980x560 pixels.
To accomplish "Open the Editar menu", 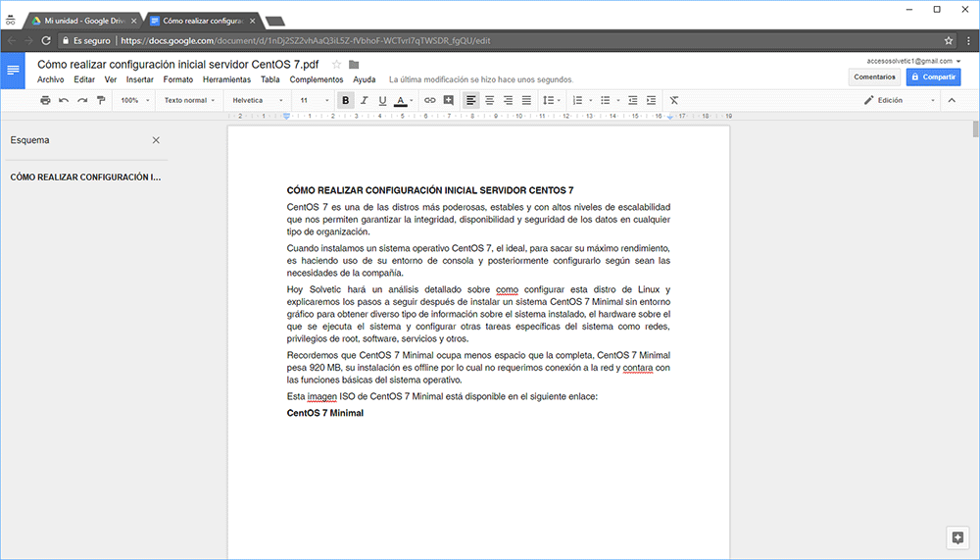I will pos(84,79).
